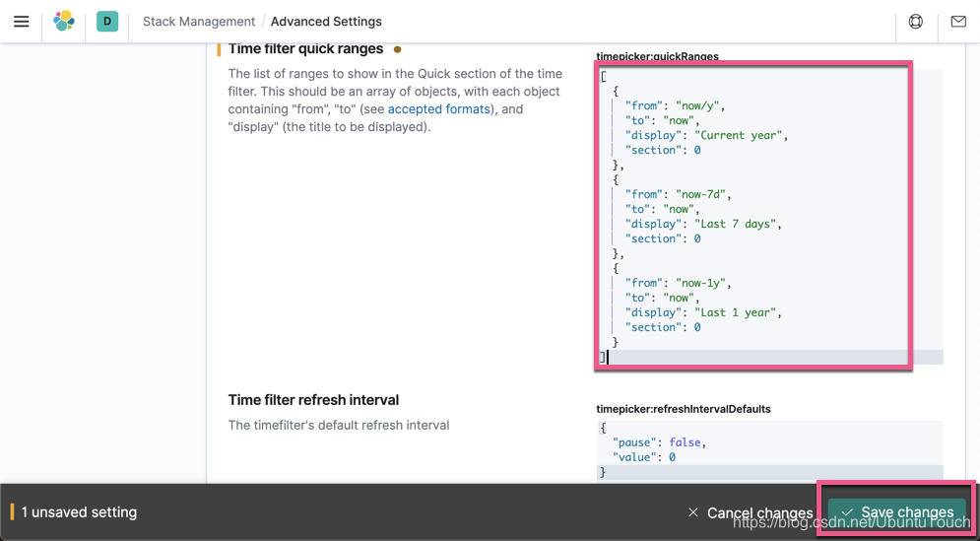
Task: Click the timepicker:refreshIntervalDefaults label
Action: click(684, 409)
